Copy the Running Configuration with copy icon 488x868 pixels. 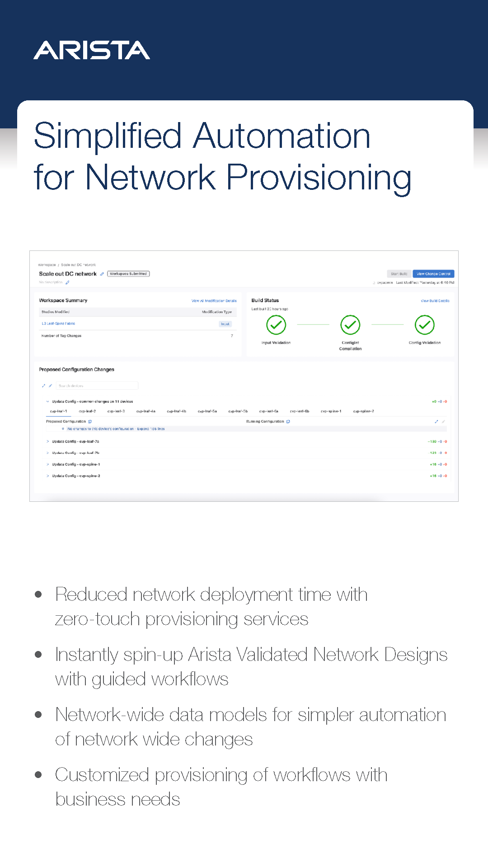click(x=288, y=421)
